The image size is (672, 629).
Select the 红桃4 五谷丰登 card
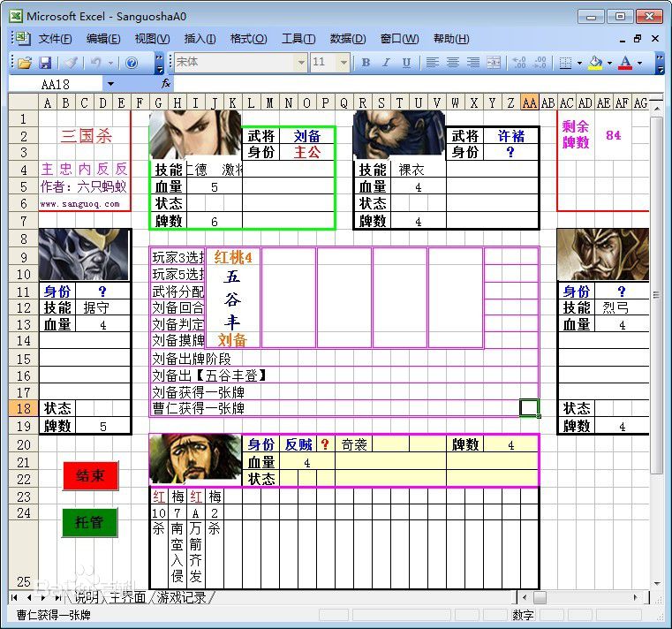233,298
